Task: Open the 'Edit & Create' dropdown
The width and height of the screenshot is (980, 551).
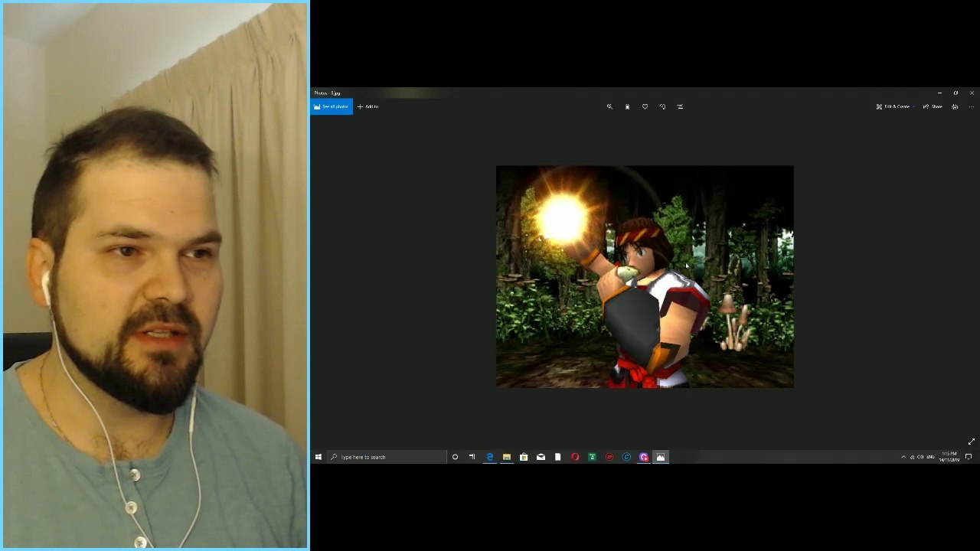Action: point(895,107)
